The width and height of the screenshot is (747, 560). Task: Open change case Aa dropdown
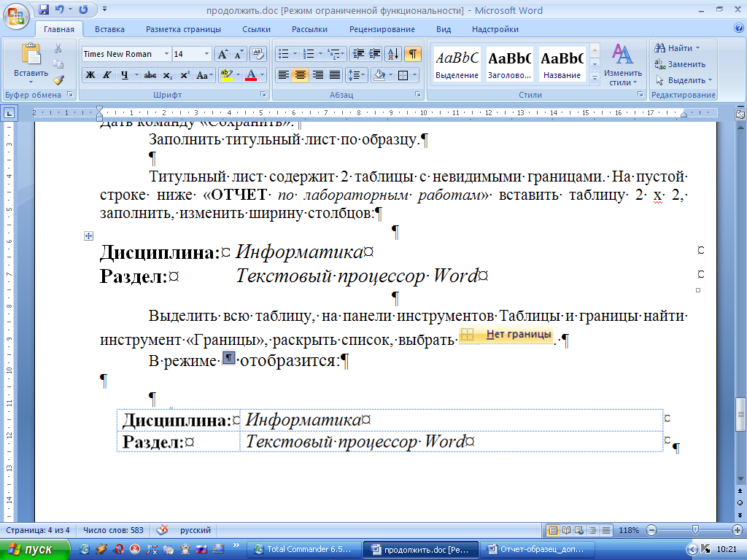click(205, 75)
